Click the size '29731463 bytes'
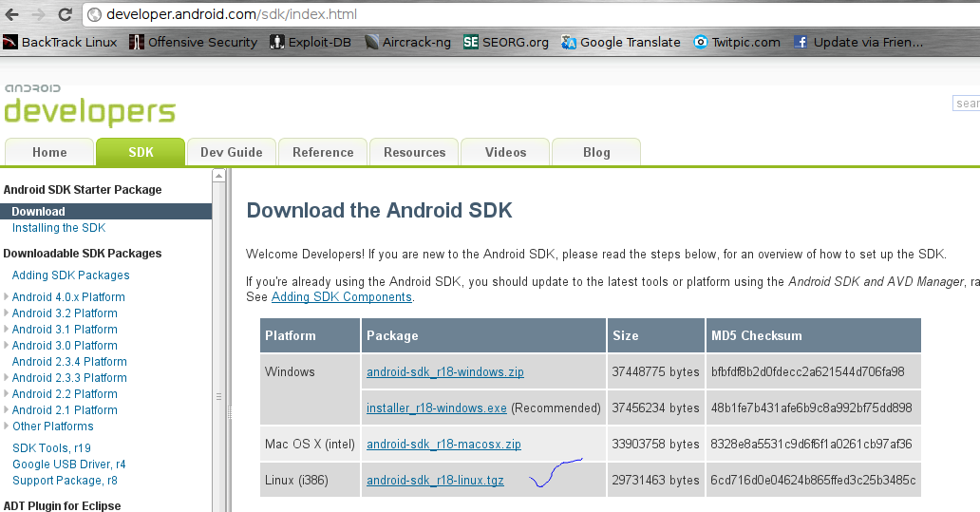Viewport: 980px width, 512px height. click(x=655, y=480)
